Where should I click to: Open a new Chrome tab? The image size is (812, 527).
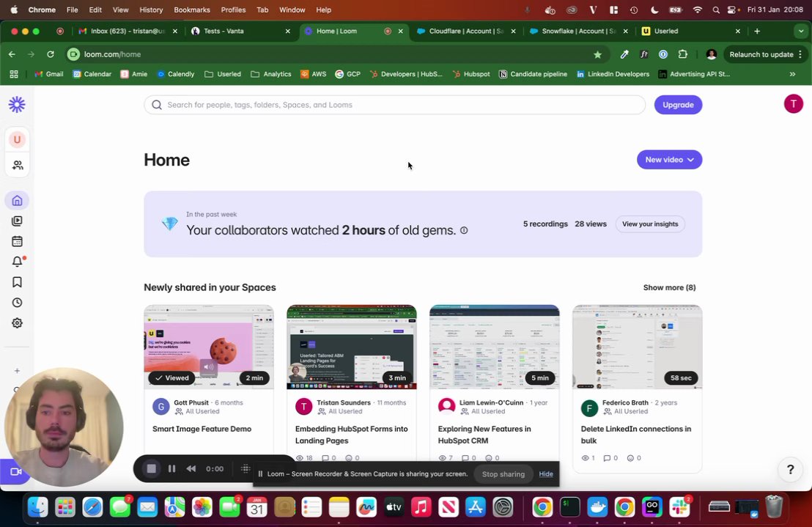click(757, 31)
